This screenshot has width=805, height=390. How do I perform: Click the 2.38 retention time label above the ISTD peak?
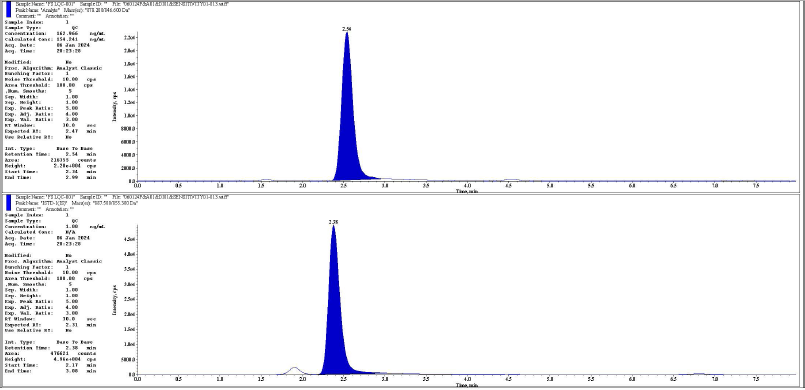[x=333, y=222]
